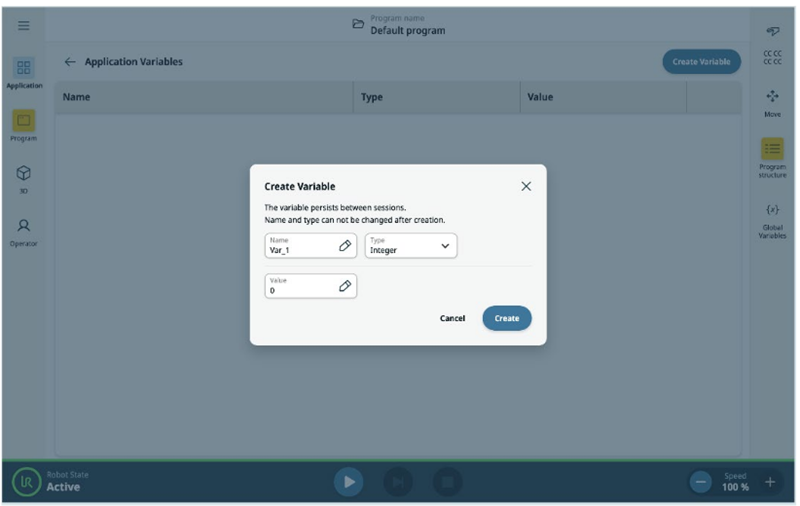Select the Operator sidebar icon
Image resolution: width=800 pixels, height=506 pixels.
pyautogui.click(x=24, y=230)
